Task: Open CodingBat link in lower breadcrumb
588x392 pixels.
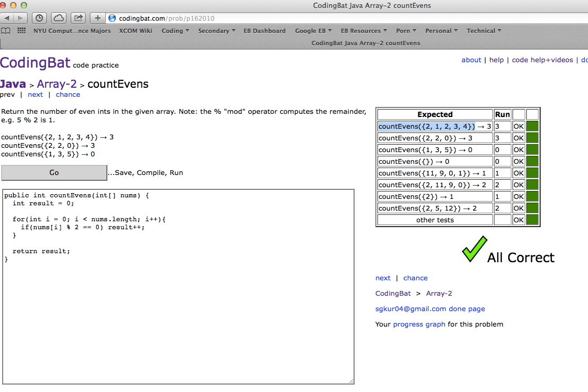Action: [x=393, y=294]
